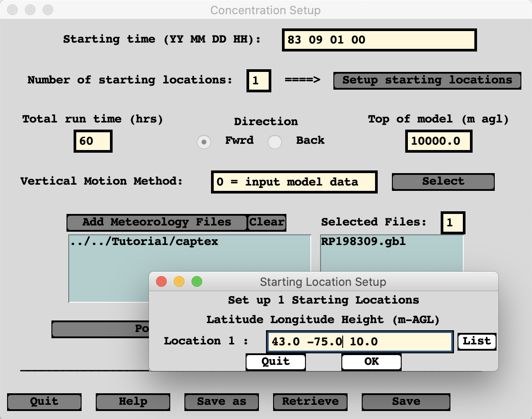Open Help for Concentration Setup
Image resolution: width=532 pixels, height=419 pixels.
point(133,402)
